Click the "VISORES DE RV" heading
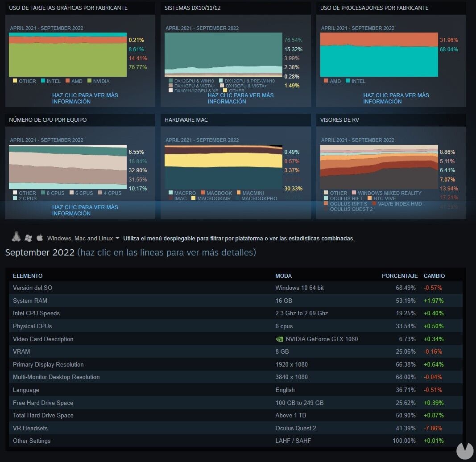This screenshot has width=476, height=462. [339, 120]
